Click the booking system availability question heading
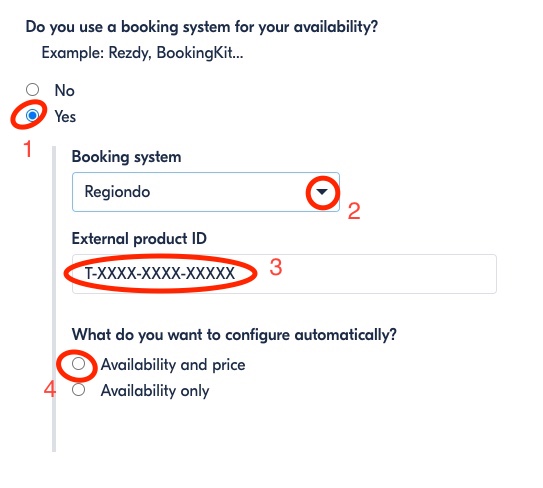The height and width of the screenshot is (488, 543). (202, 27)
